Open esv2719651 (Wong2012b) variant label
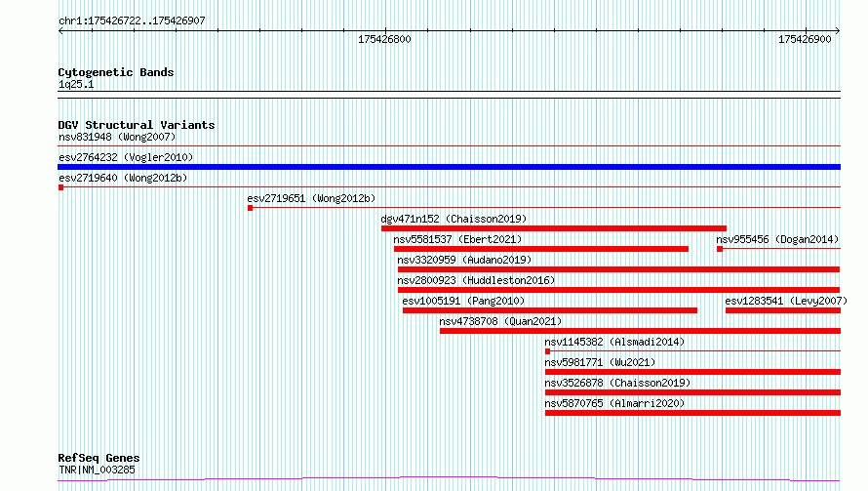 311,198
